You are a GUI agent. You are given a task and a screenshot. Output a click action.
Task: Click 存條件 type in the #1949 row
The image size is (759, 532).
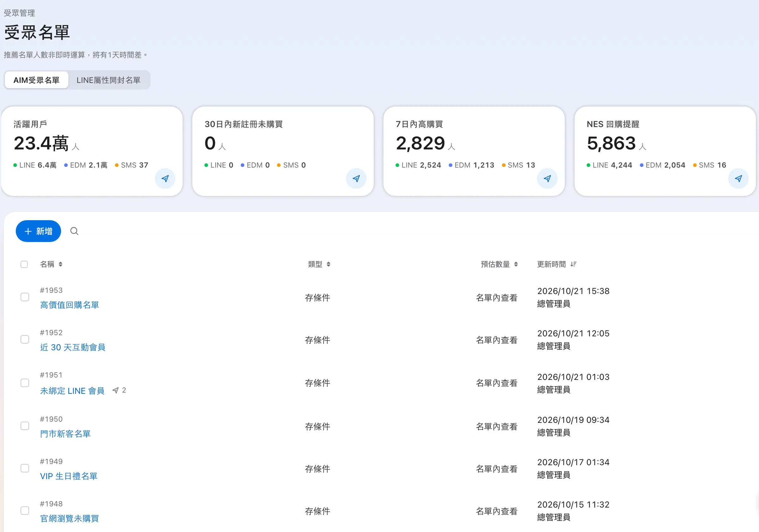317,469
